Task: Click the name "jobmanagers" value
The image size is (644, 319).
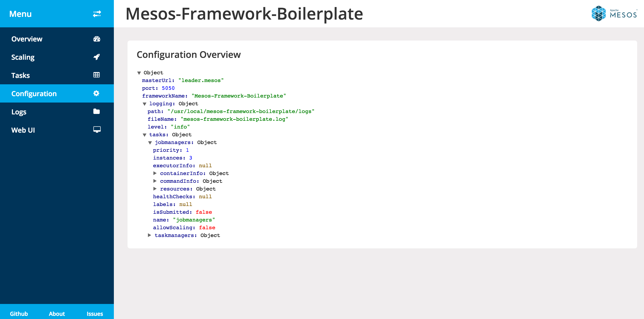Action: click(x=194, y=220)
